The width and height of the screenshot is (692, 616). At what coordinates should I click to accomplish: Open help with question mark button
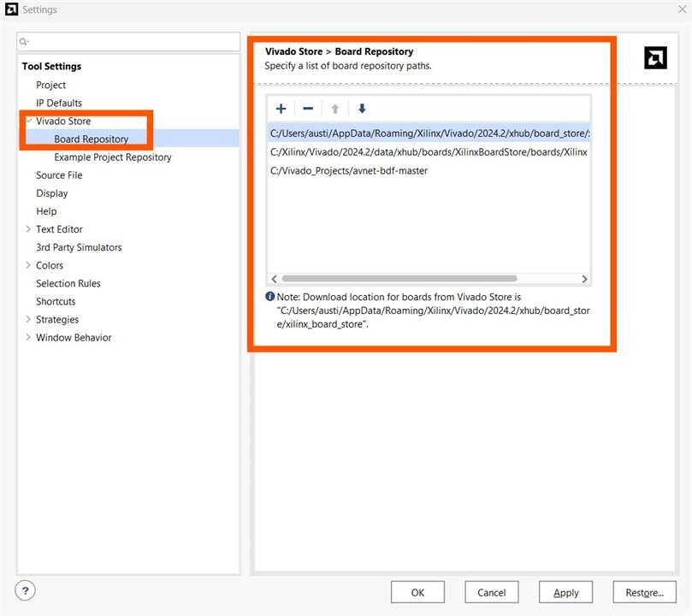[x=25, y=590]
